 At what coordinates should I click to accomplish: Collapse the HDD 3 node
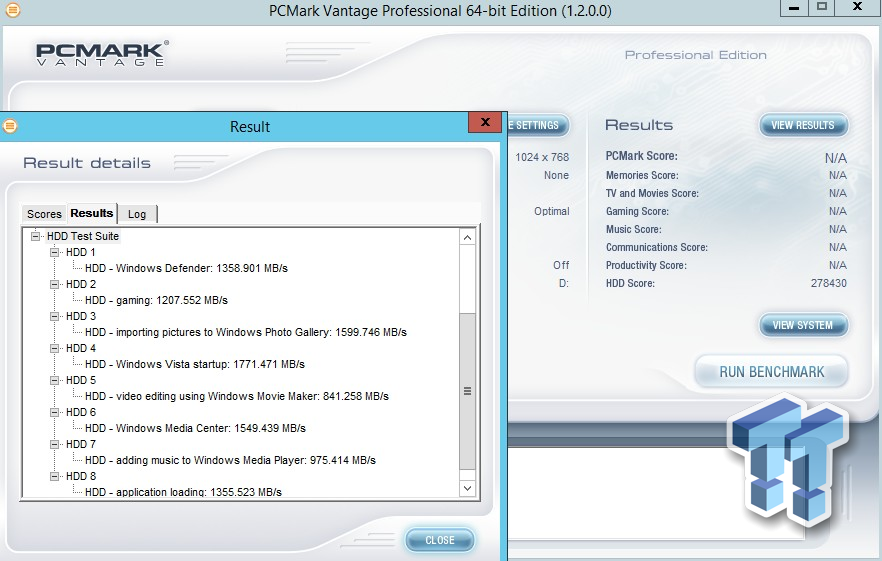55,316
